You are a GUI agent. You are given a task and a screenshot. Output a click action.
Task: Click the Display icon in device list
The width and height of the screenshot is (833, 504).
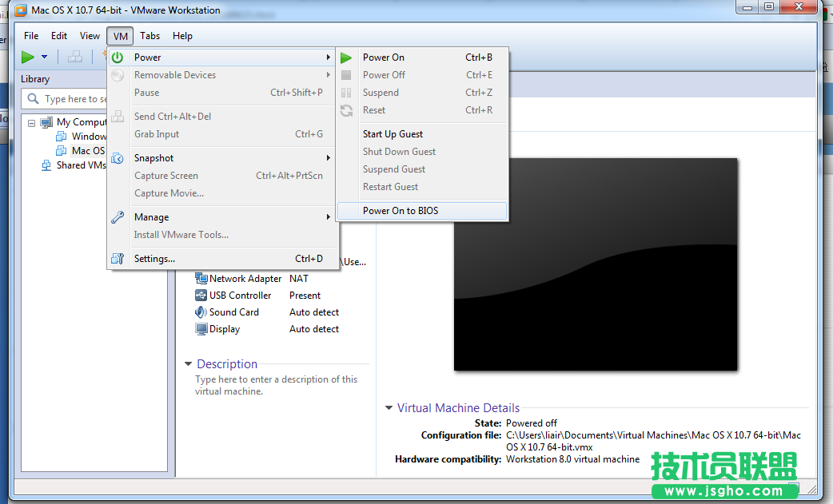(x=200, y=328)
